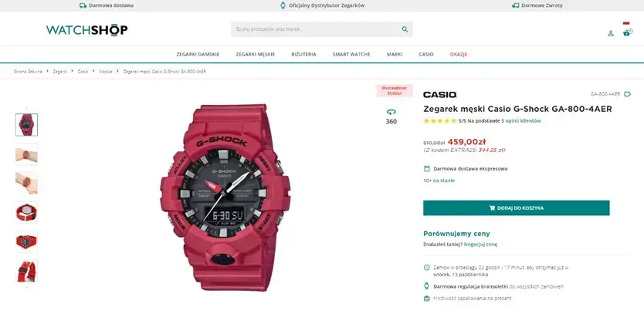Click Dodaj do koszyka button
644x314 pixels.
point(517,208)
